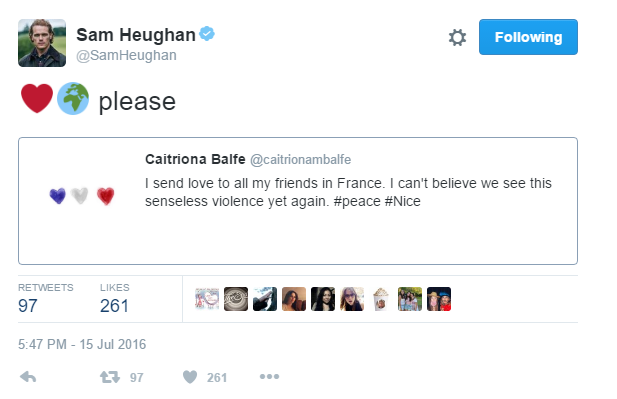Open the quoted Caitriona Balfe tweet

298,201
